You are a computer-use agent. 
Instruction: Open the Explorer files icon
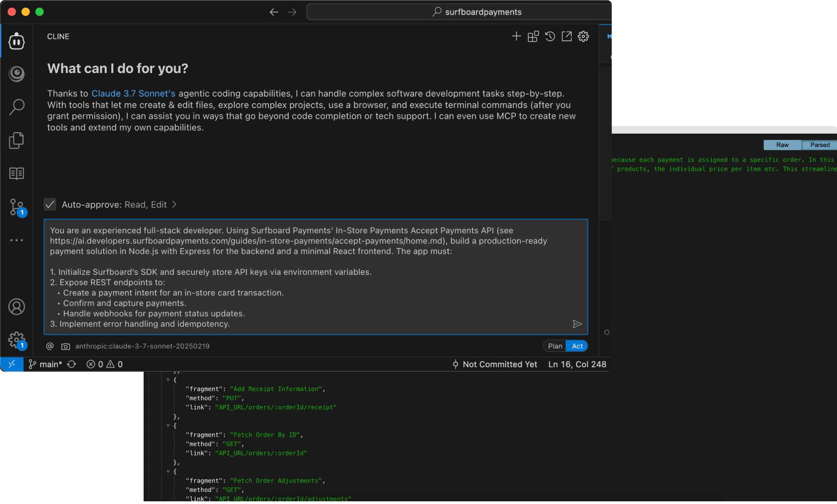pyautogui.click(x=17, y=140)
